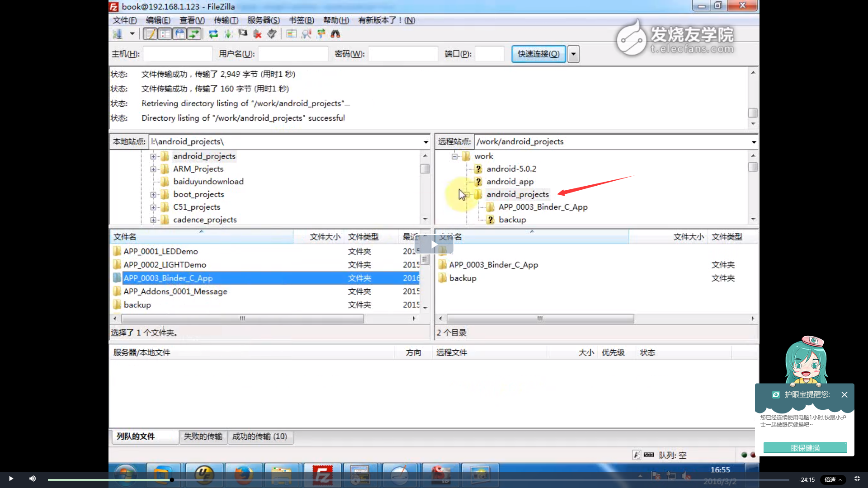Click the process queue toolbar icon
The height and width of the screenshot is (488, 868).
[x=228, y=34]
